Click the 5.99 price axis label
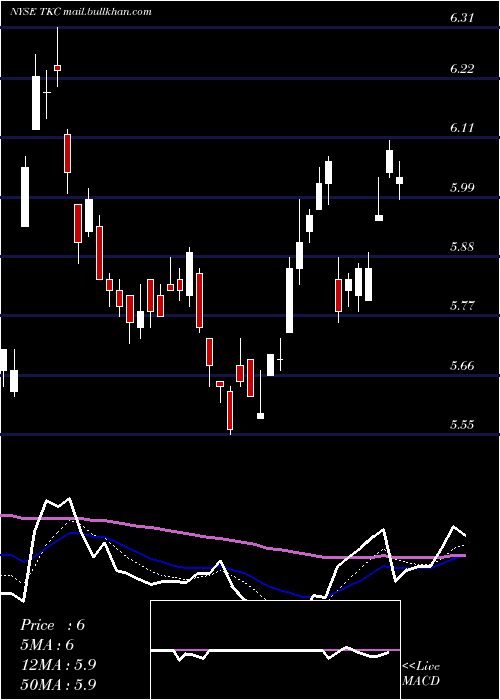The width and height of the screenshot is (500, 700). tap(462, 188)
